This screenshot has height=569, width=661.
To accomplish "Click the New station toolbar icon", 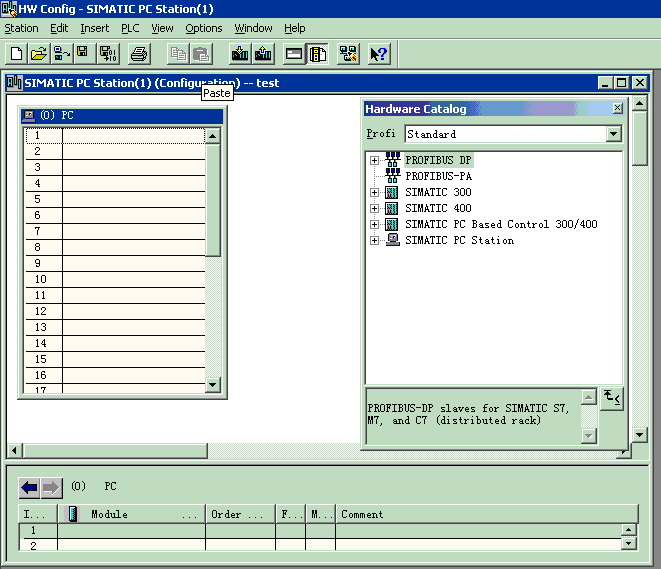I will point(16,54).
